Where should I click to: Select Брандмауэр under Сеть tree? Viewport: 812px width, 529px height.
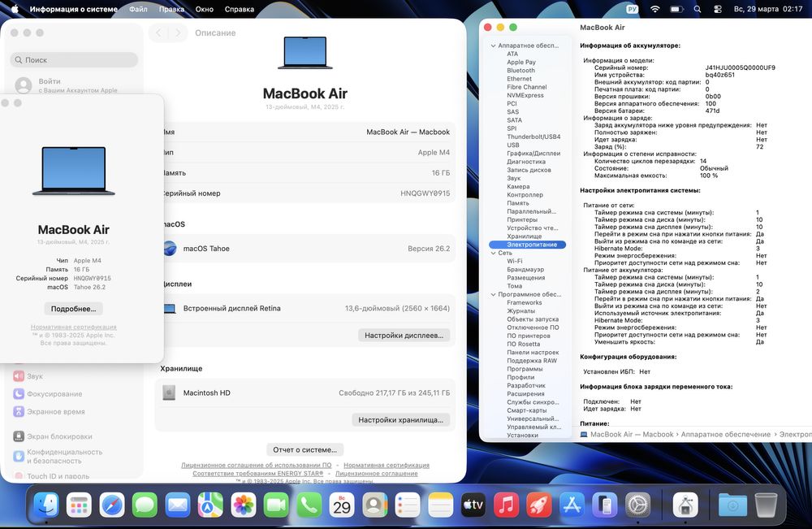click(x=525, y=270)
